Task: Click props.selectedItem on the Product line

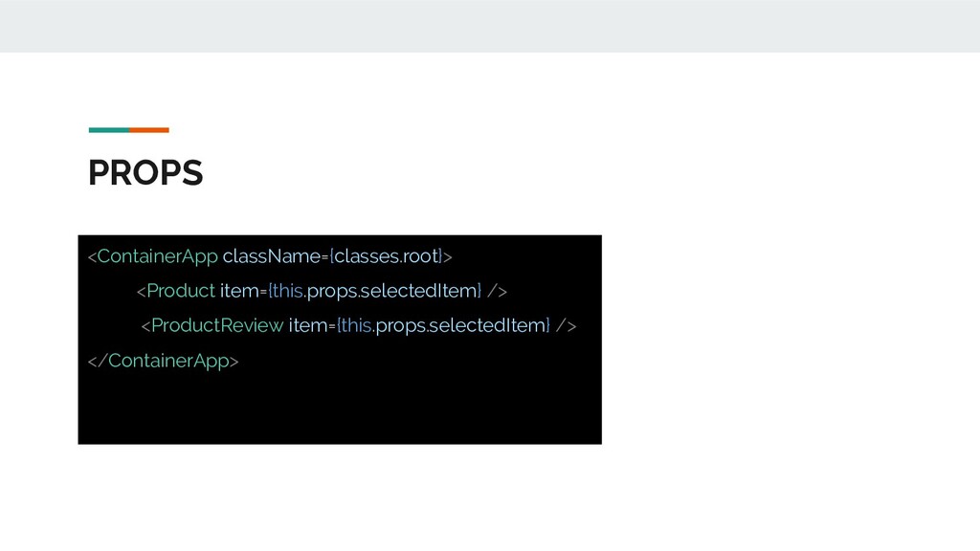Action: 392,291
